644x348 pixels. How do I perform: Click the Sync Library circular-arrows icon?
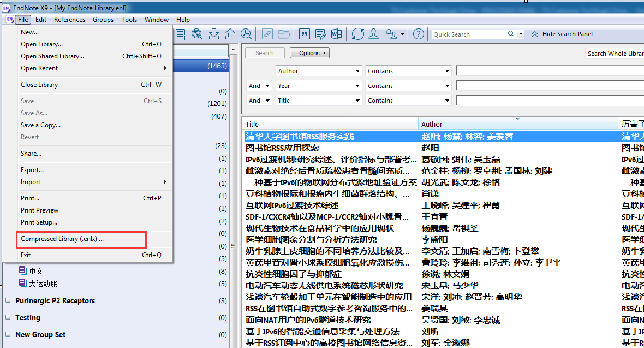point(357,34)
